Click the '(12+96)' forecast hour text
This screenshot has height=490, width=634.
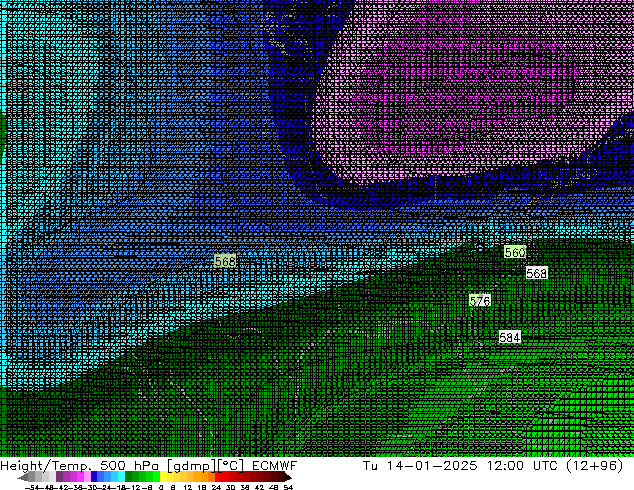click(594, 466)
